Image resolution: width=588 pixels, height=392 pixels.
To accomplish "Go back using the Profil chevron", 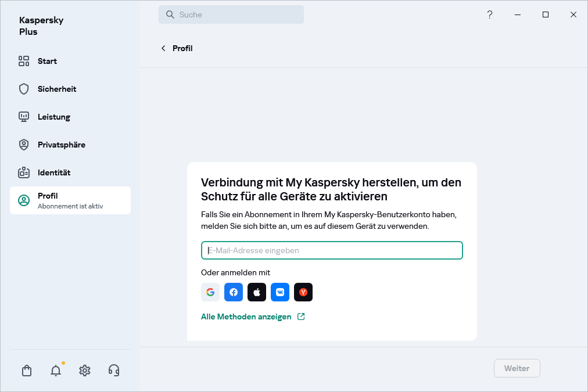I will click(x=163, y=48).
